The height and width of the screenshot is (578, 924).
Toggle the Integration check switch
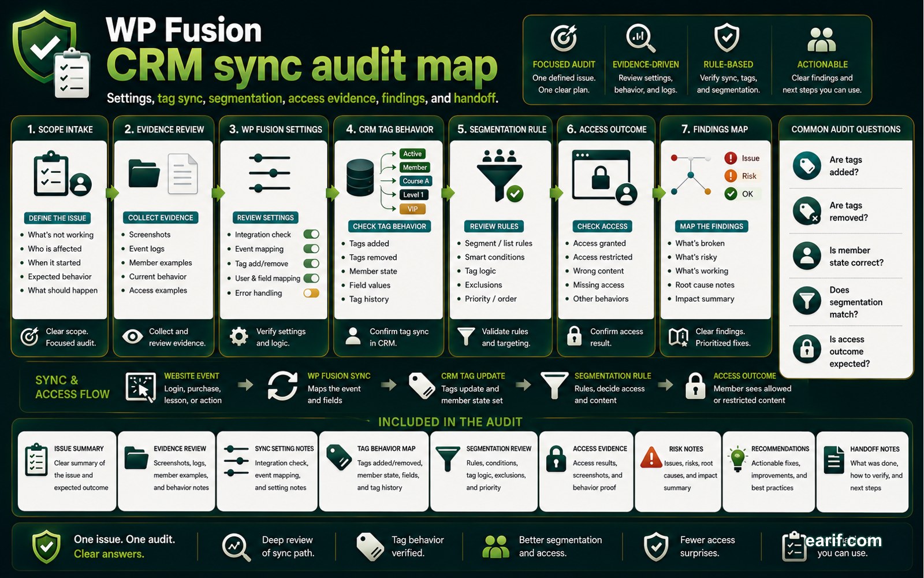point(311,234)
